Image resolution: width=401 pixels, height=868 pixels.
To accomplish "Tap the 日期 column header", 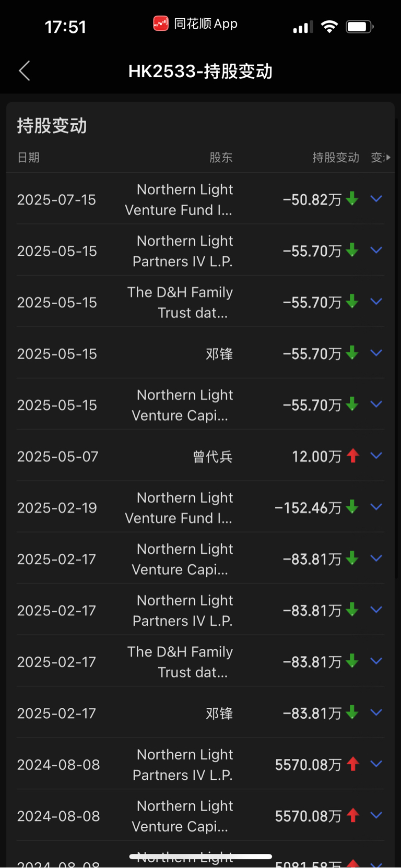I will click(x=29, y=158).
